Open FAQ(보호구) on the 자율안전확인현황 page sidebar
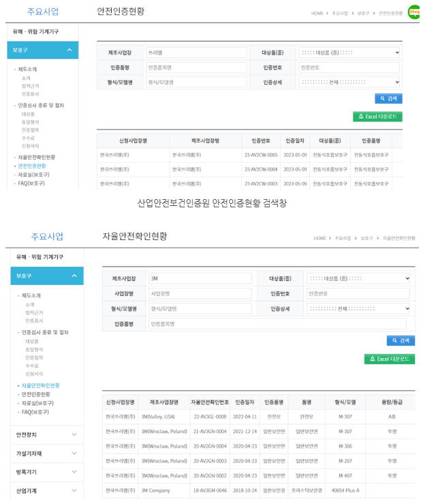The image size is (421, 504). pos(35,412)
